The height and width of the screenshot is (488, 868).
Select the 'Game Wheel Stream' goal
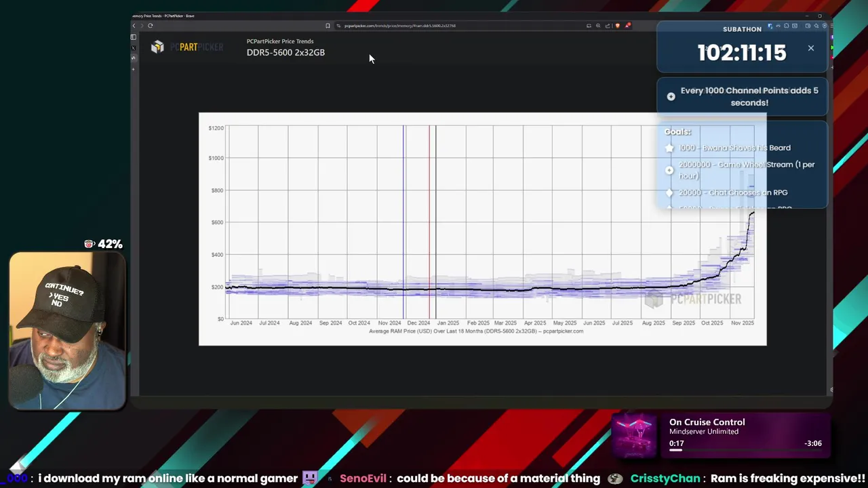pyautogui.click(x=747, y=169)
